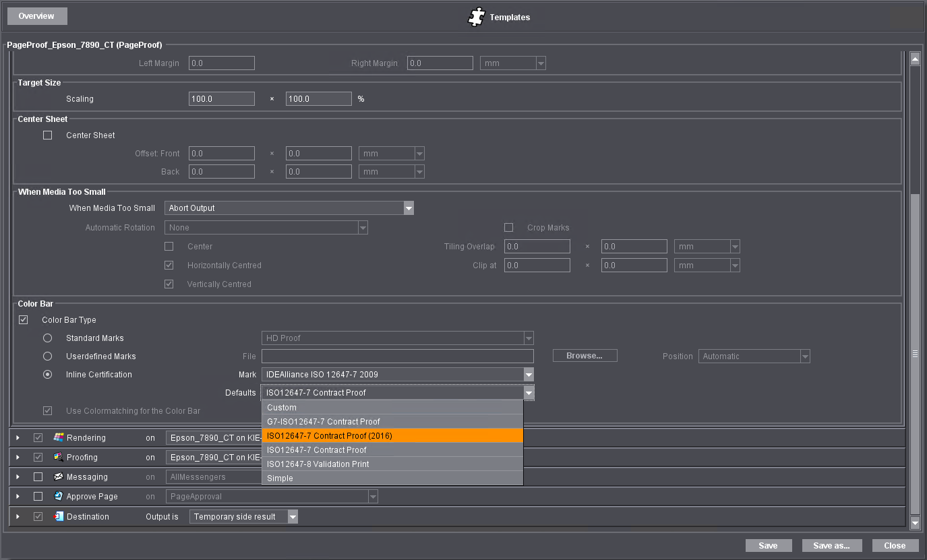Open the Tiling Overlap unit dropdown

point(707,247)
